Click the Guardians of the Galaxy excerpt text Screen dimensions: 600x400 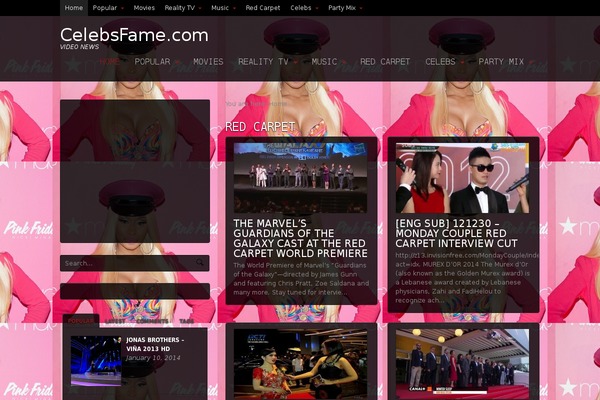(x=301, y=279)
